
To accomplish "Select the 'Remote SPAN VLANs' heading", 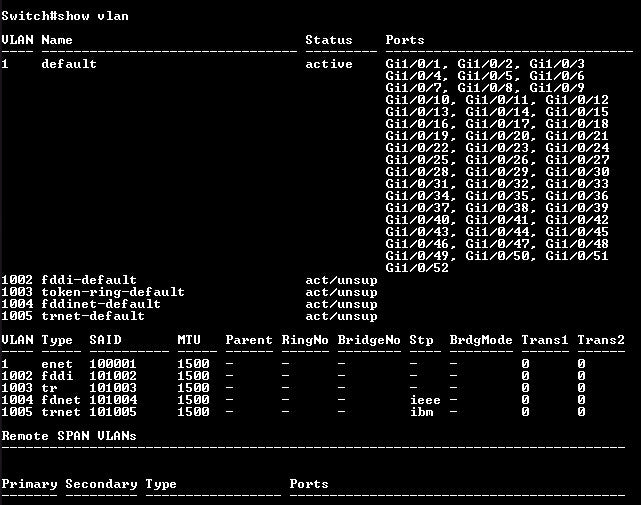I will [x=69, y=436].
